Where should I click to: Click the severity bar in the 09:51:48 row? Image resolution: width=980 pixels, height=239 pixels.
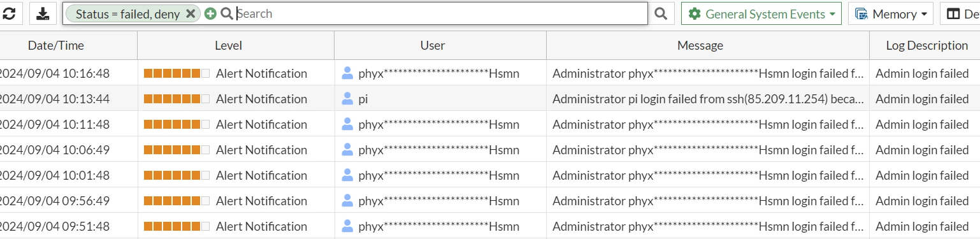tap(177, 226)
